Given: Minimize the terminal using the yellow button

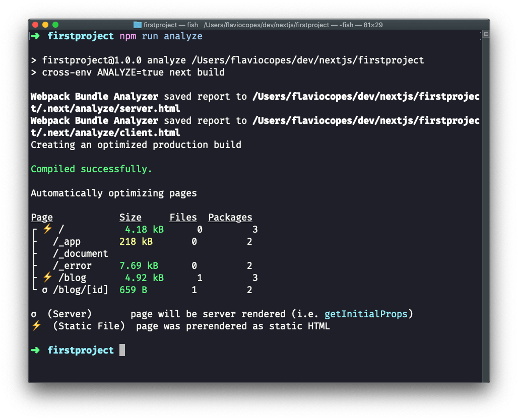Looking at the screenshot, I should coord(45,25).
